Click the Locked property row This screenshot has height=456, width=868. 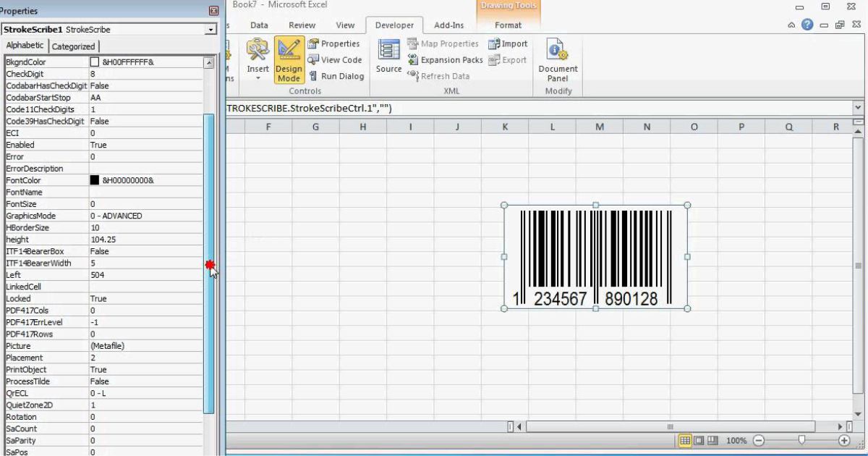pos(103,298)
